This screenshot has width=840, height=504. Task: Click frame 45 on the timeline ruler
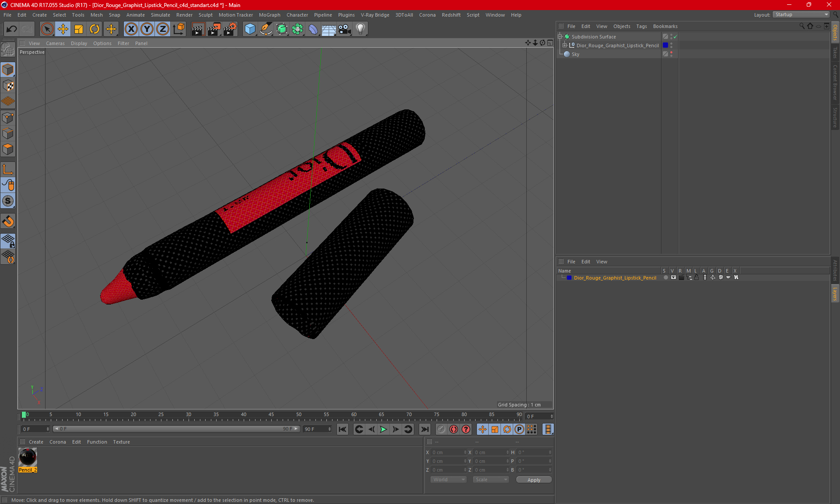click(x=271, y=416)
